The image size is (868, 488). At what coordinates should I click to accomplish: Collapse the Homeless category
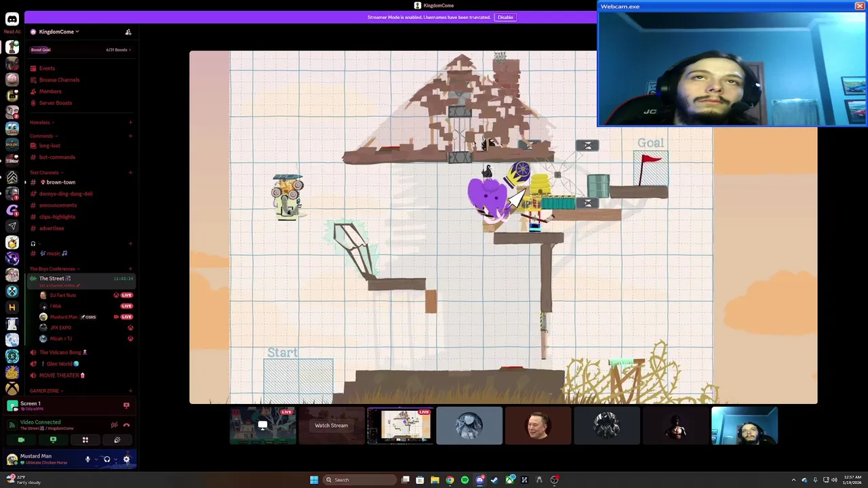[x=41, y=123]
